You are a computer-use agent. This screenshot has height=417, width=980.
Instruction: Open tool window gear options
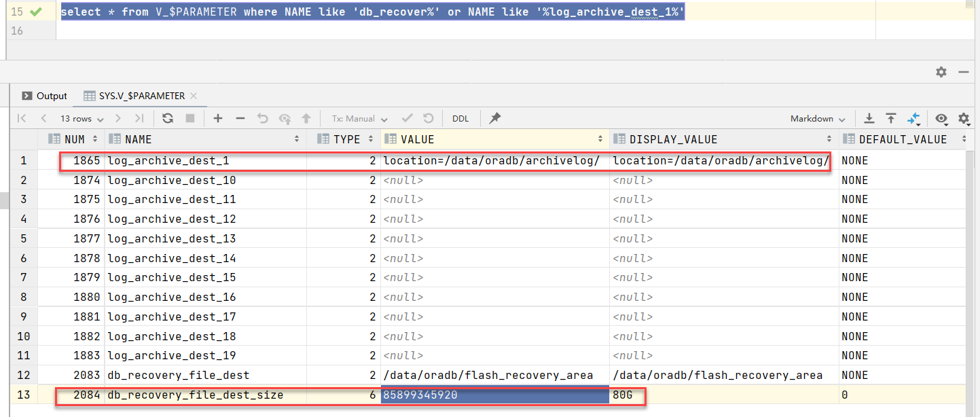[x=941, y=71]
